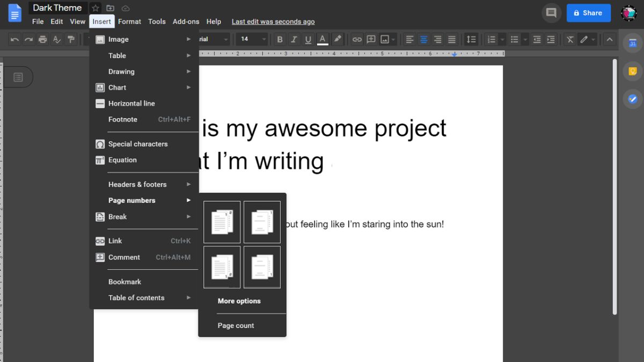This screenshot has width=644, height=362.
Task: Click the Clear formatting icon
Action: coord(570,39)
